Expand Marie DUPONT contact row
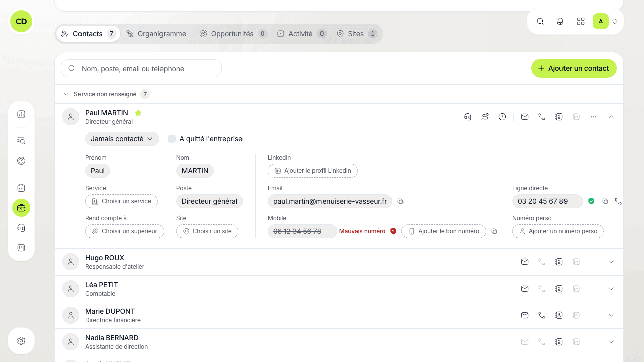 (x=611, y=315)
